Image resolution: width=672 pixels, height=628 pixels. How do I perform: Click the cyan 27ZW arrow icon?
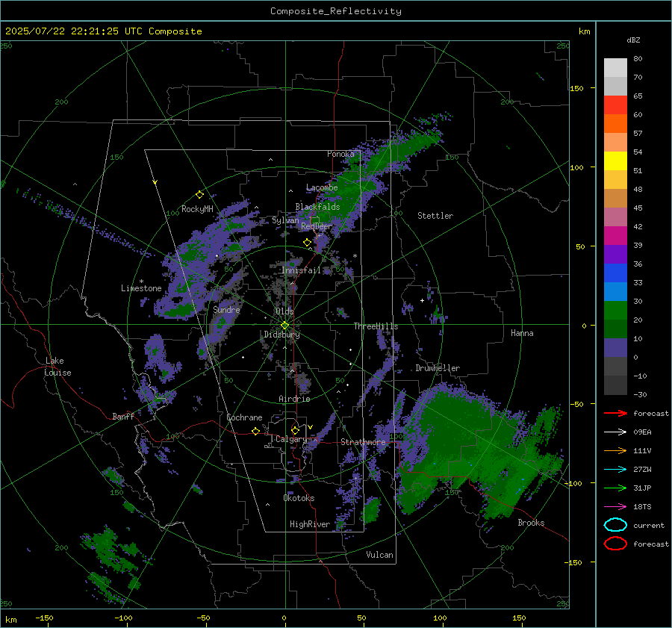point(615,470)
